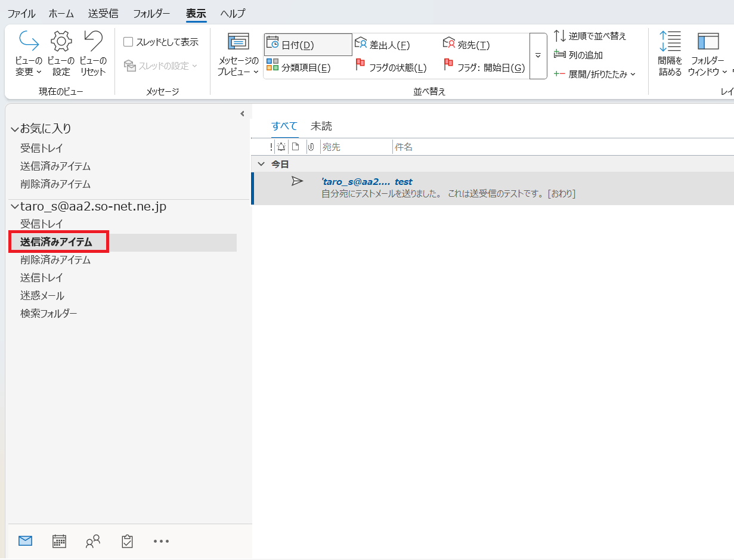Open View Settings gear icon
This screenshot has height=560, width=734.
point(61,42)
